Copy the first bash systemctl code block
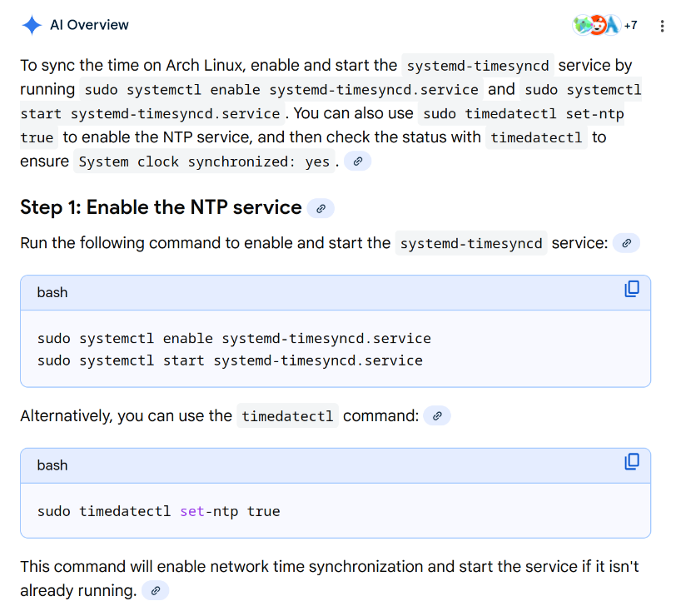 (632, 289)
